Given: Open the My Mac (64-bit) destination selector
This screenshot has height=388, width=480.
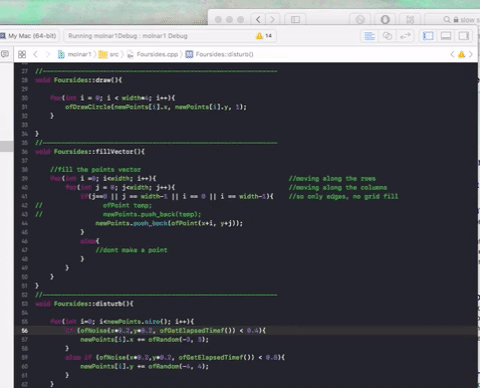Looking at the screenshot, I should (x=29, y=36).
